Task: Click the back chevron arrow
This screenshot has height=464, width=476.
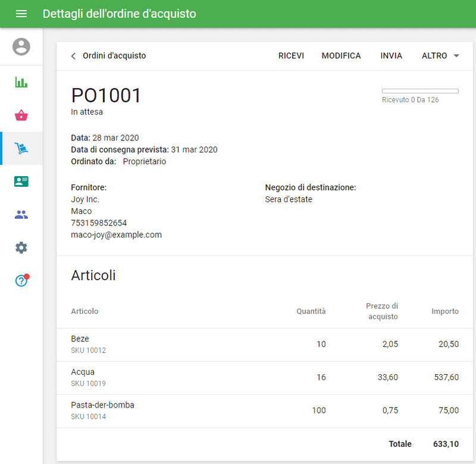Action: coord(73,56)
